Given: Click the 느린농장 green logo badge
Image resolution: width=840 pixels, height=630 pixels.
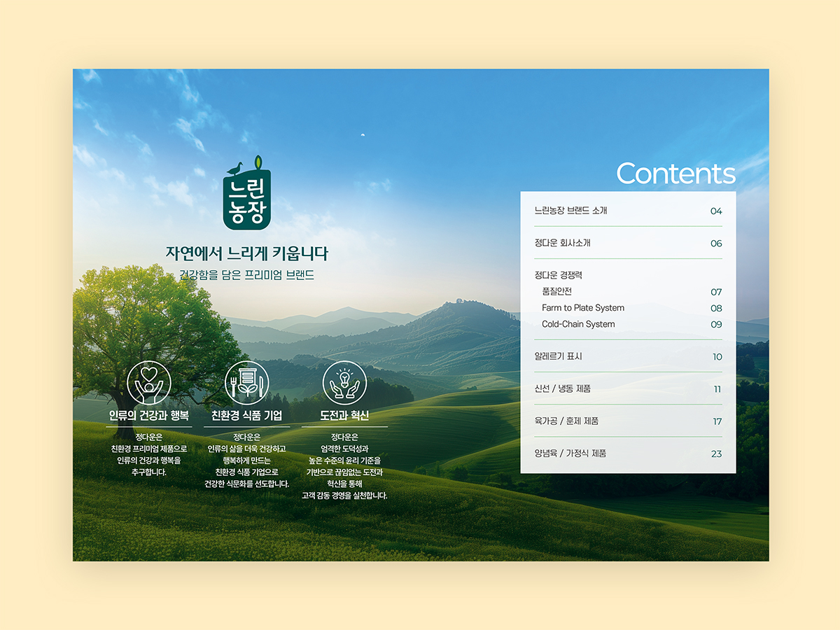Looking at the screenshot, I should pyautogui.click(x=247, y=199).
